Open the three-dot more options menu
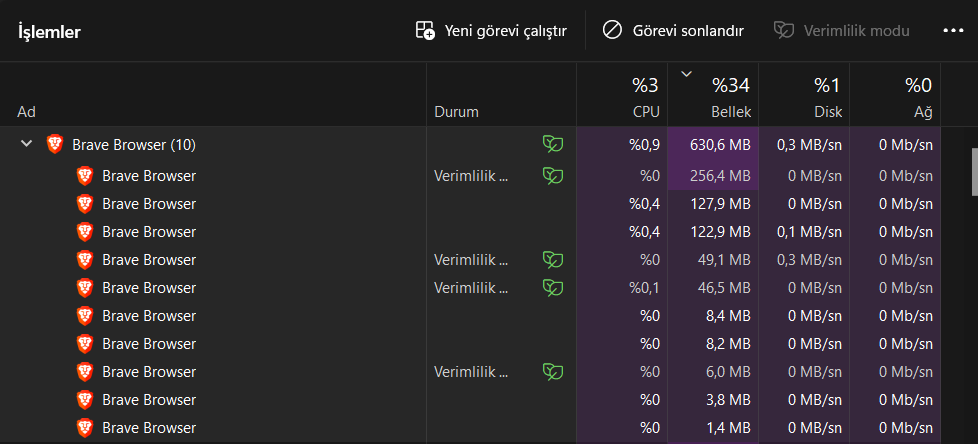Screen dimensions: 978x444 (952, 31)
